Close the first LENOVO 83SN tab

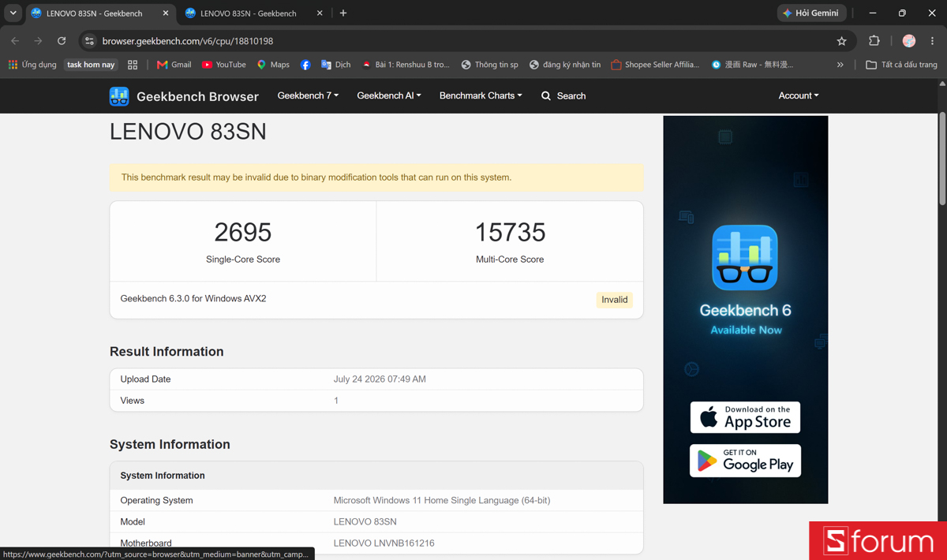coord(165,13)
